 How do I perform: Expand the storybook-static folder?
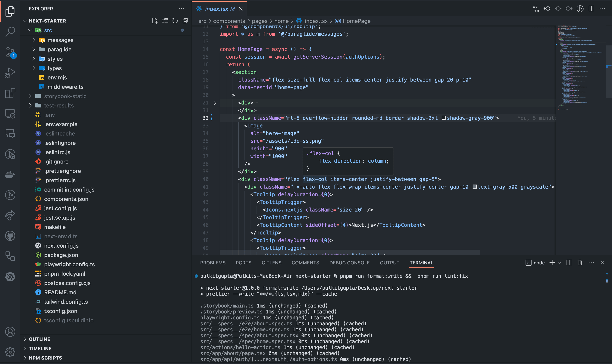click(x=30, y=96)
